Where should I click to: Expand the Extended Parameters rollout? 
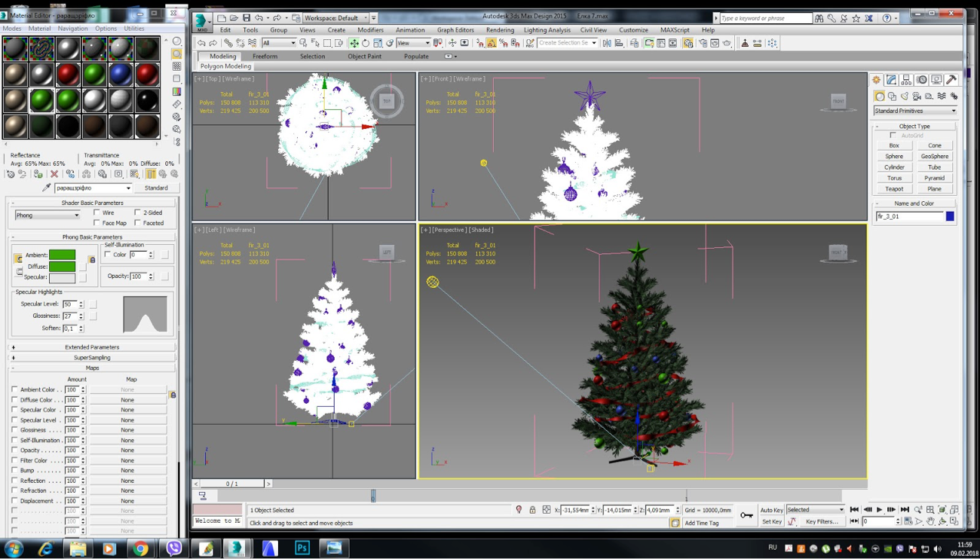tap(92, 347)
